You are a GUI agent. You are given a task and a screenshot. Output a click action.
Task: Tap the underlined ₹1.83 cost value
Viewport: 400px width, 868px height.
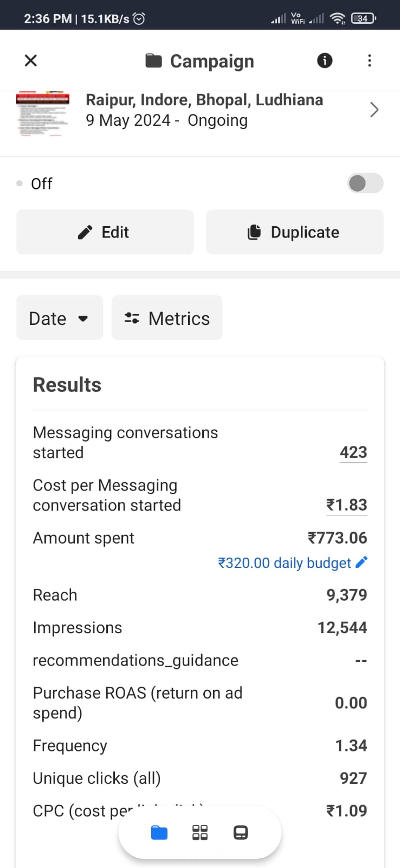tap(347, 505)
